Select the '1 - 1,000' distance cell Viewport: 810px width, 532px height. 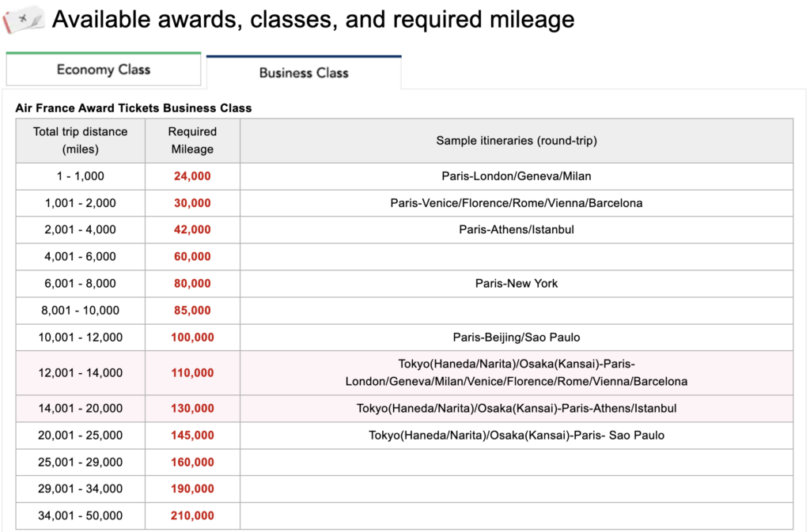click(x=80, y=176)
